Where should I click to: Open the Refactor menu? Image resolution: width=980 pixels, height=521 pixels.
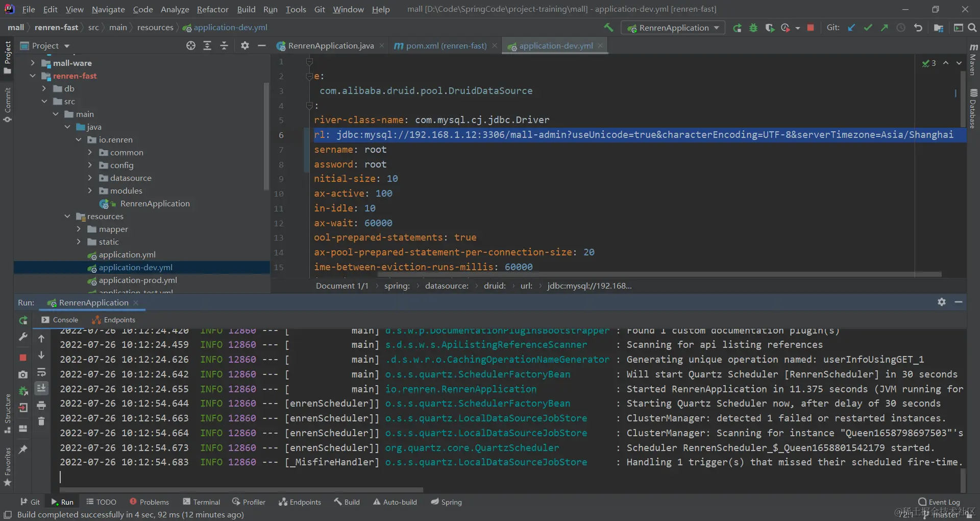(x=212, y=9)
